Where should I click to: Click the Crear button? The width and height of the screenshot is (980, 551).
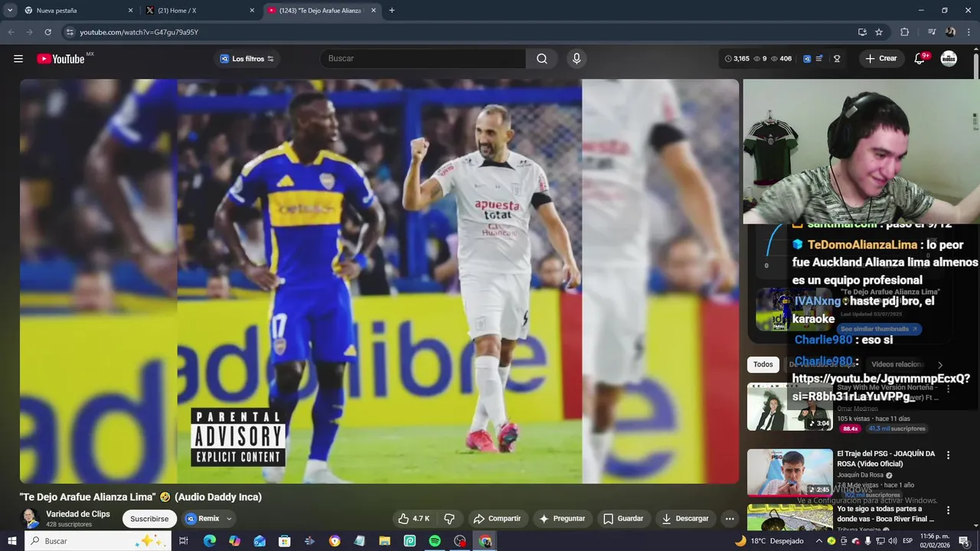(x=881, y=59)
